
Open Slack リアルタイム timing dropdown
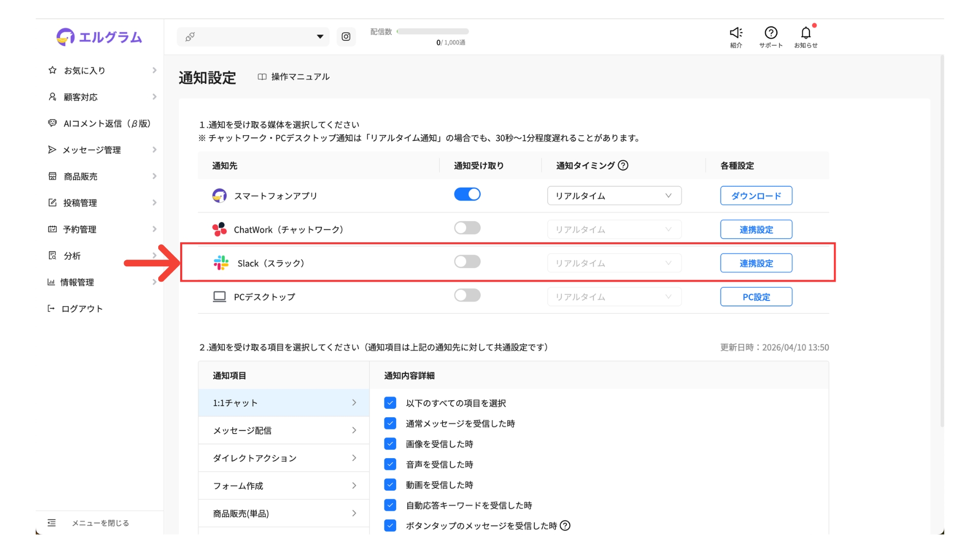click(614, 263)
